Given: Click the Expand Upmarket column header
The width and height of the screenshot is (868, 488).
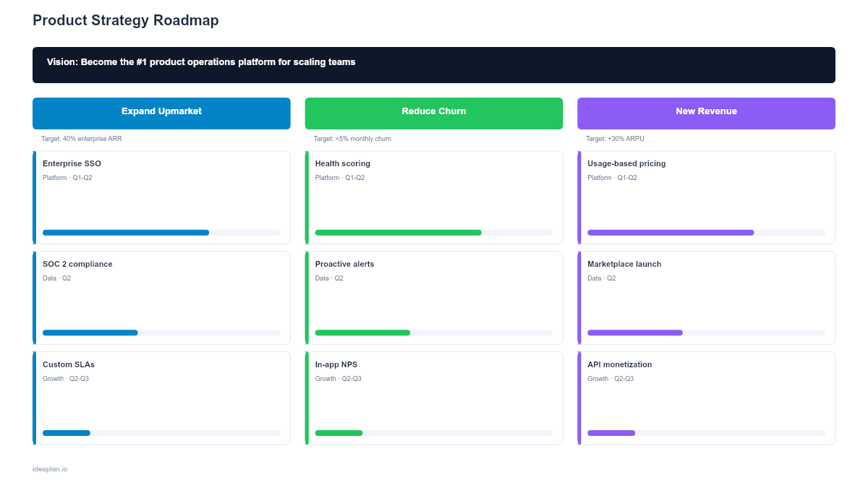Looking at the screenshot, I should 161,113.
